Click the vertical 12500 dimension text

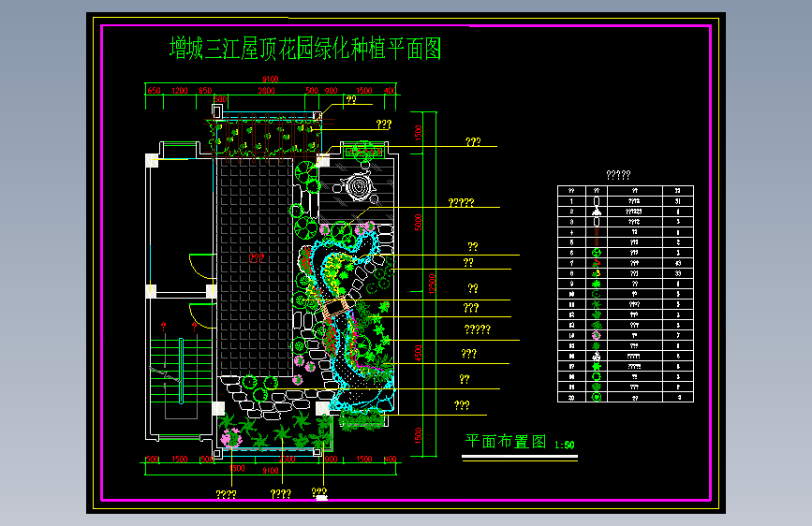point(433,284)
